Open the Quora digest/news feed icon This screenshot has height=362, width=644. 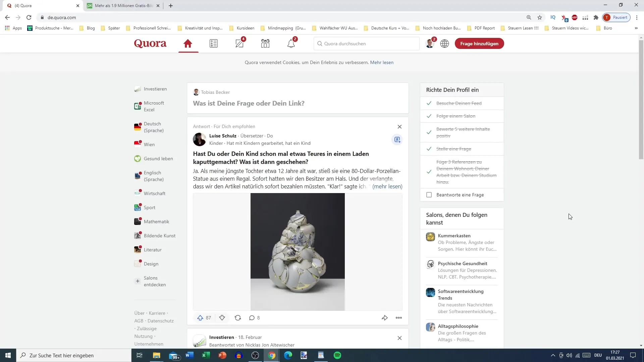214,43
